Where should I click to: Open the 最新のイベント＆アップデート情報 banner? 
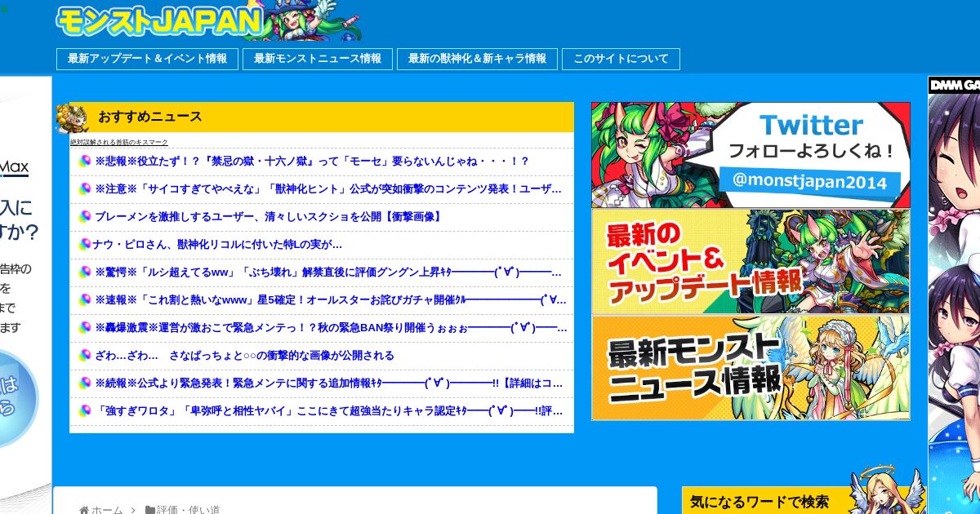[751, 262]
